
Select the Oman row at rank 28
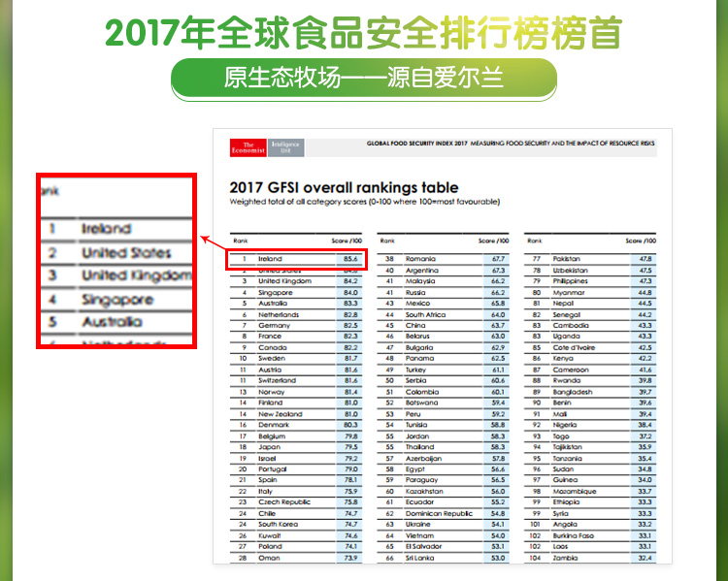click(296, 558)
